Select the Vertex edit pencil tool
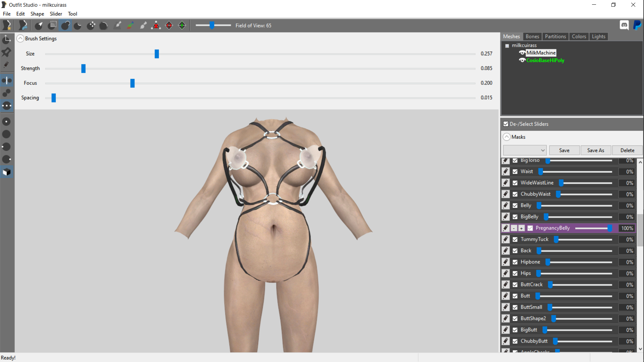The width and height of the screenshot is (644, 362). pyautogui.click(x=7, y=65)
